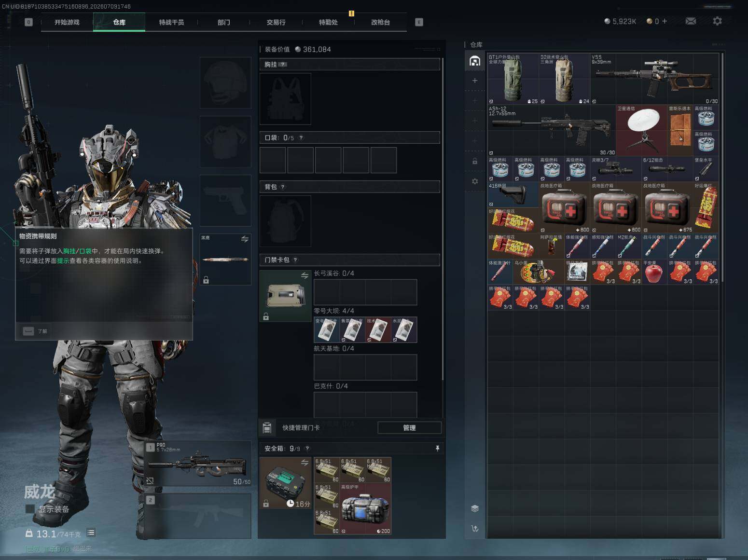This screenshot has width=748, height=560.
Task: Click the 快捷管理门卡 card icon
Action: click(x=267, y=428)
